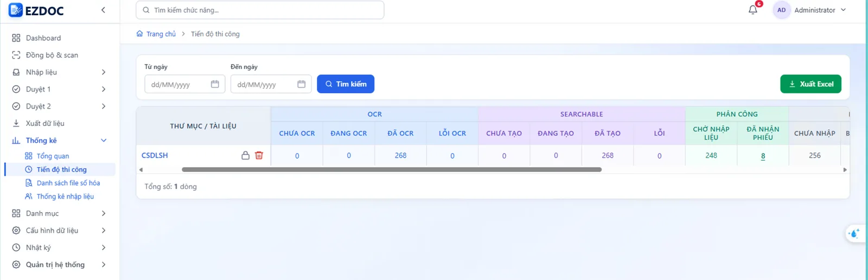868x280 pixels.
Task: Expand the Quản trị hệ thống arrow
Action: pos(104,265)
